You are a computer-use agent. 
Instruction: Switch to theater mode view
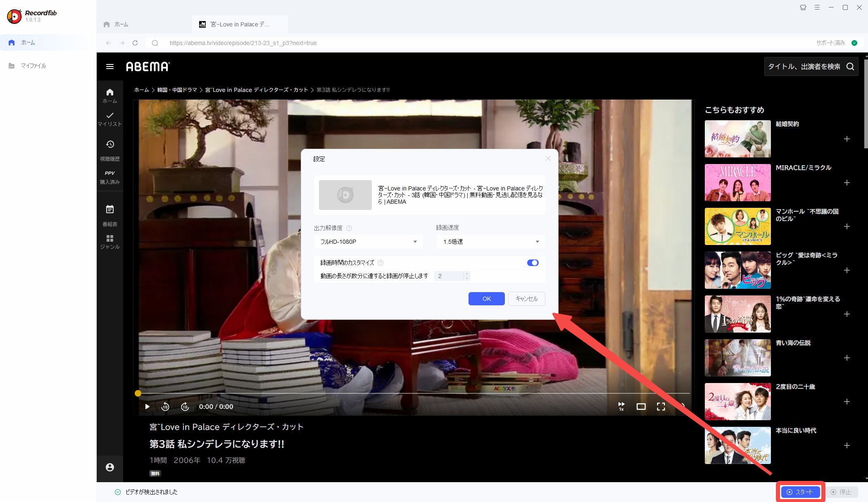pyautogui.click(x=641, y=407)
